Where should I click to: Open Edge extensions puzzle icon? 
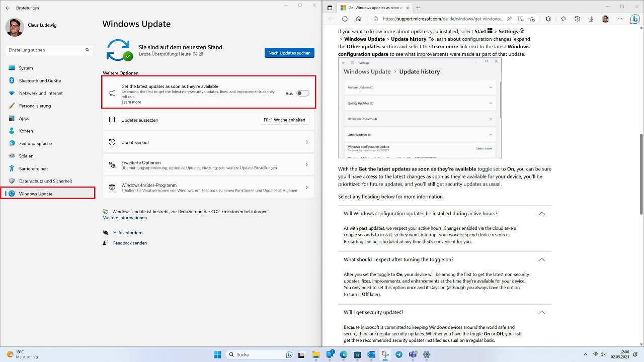(x=548, y=19)
